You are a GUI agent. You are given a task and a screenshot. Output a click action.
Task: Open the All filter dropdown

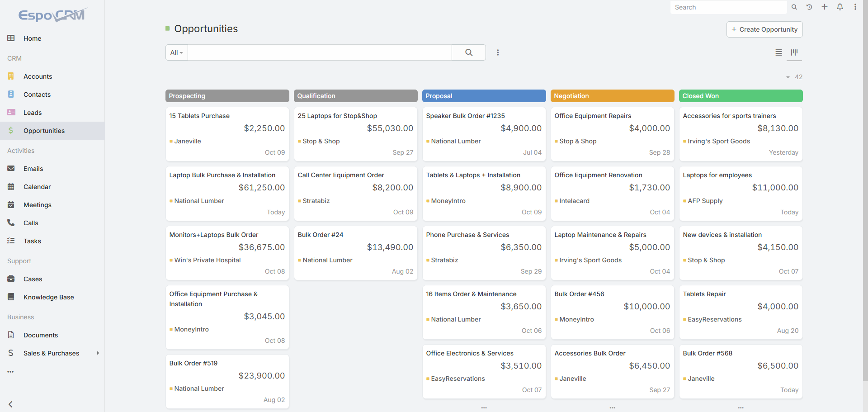177,52
